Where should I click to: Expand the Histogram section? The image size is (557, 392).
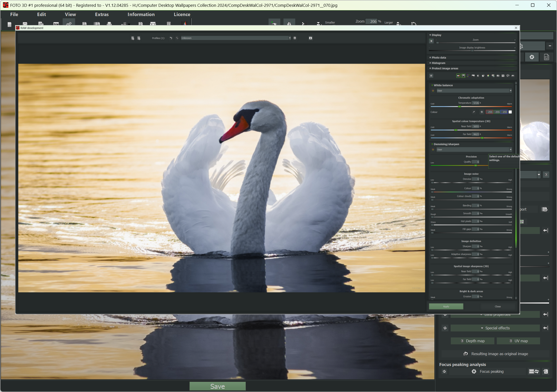pos(438,63)
